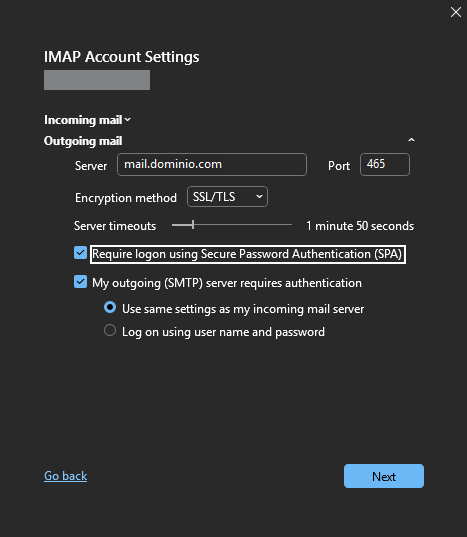467x537 pixels.
Task: Follow the Go back link
Action: click(65, 476)
